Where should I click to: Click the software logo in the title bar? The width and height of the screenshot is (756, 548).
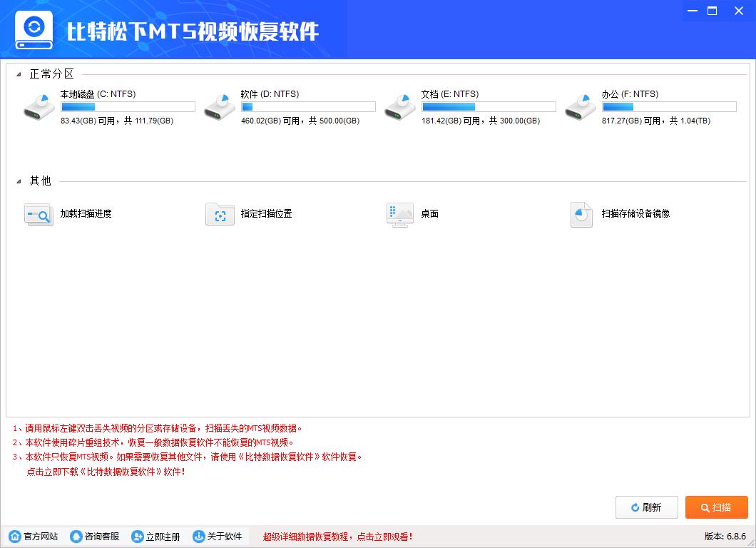[34, 29]
